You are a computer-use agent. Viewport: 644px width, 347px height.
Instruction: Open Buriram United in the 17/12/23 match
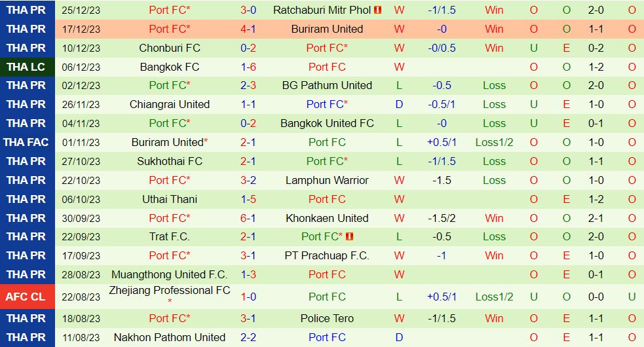(x=327, y=29)
